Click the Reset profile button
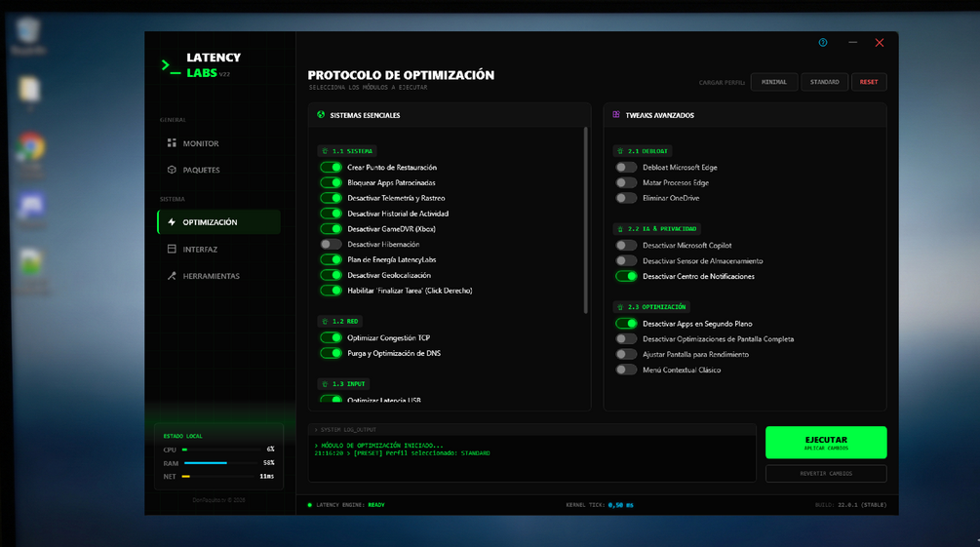 coord(869,82)
